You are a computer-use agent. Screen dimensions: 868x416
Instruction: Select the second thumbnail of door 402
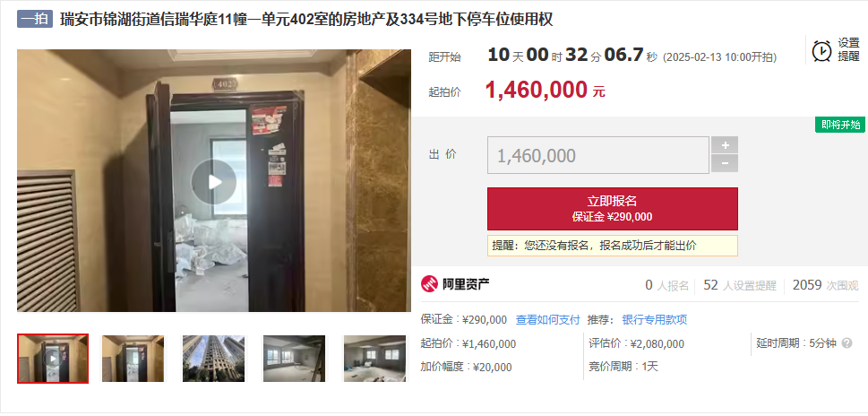tap(133, 359)
